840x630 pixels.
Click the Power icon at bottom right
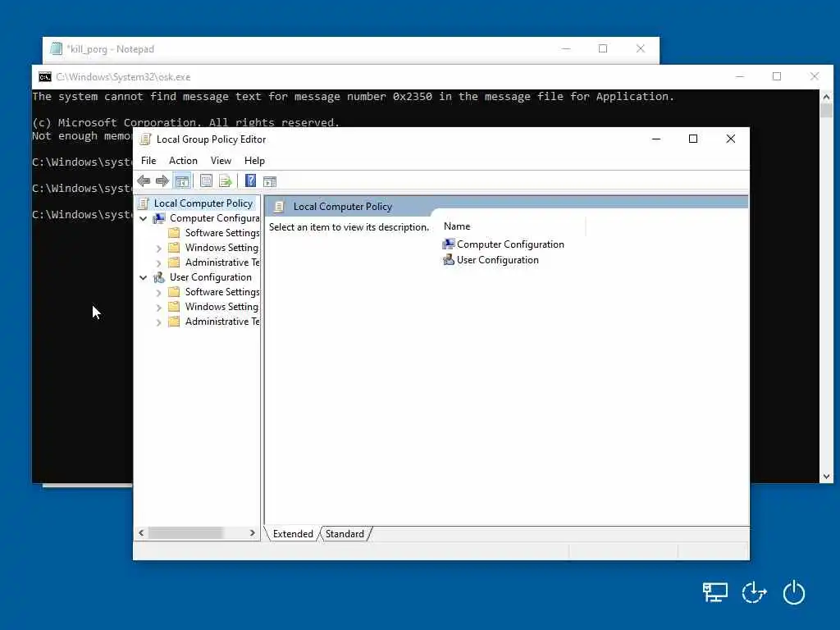pyautogui.click(x=793, y=592)
